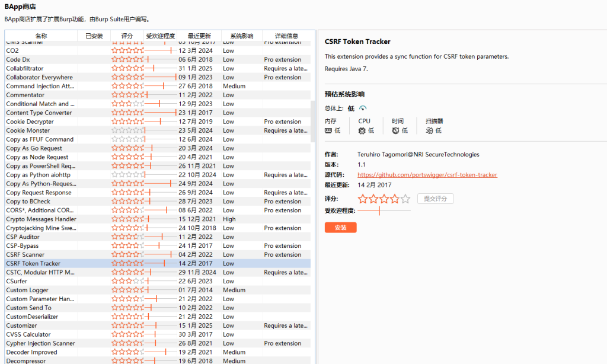Select Cypher Injection Scanner extension

pos(158,343)
